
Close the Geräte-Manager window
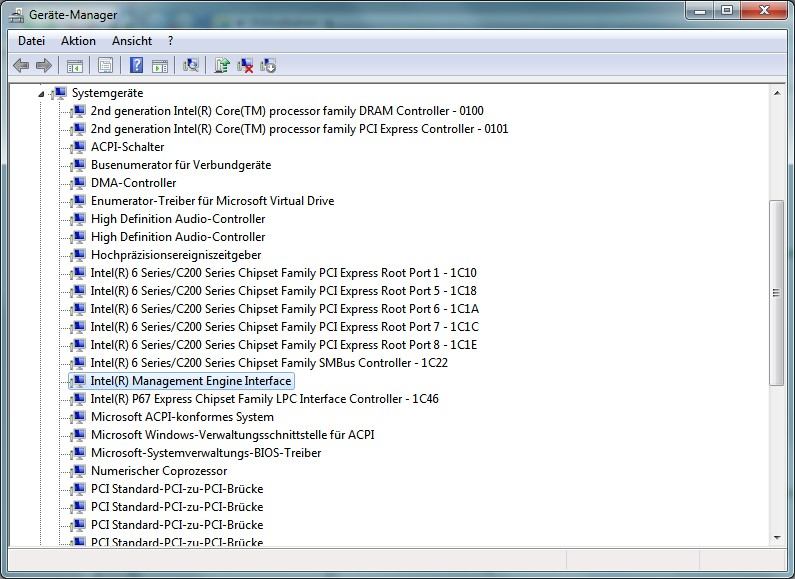765,11
